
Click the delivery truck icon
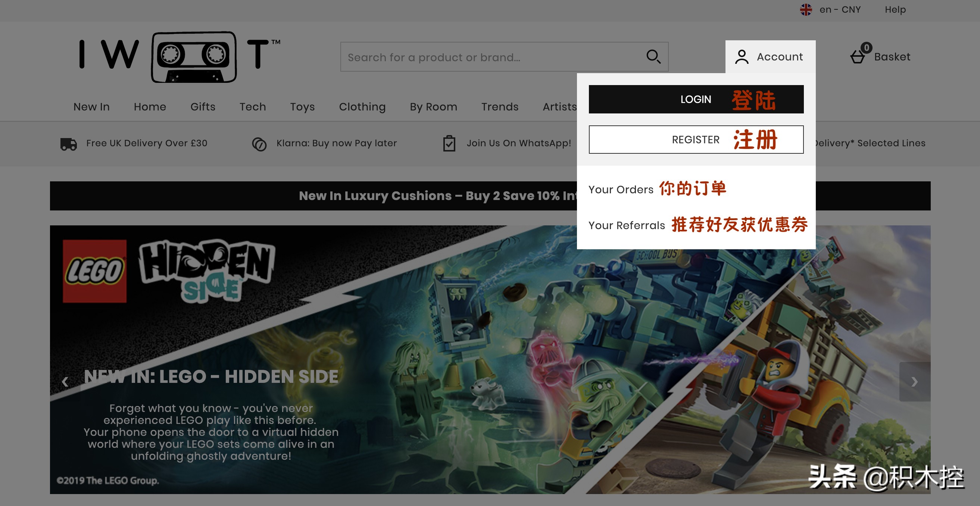68,144
